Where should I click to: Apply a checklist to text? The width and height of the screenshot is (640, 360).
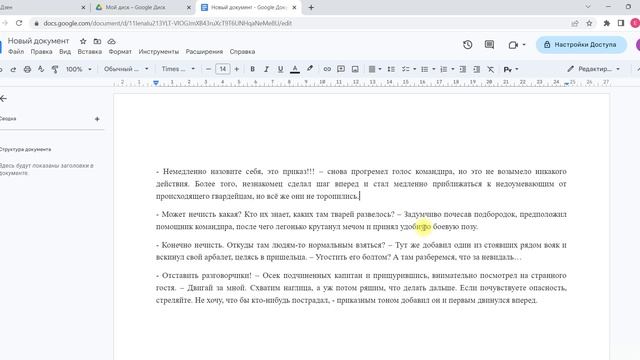[405, 69]
